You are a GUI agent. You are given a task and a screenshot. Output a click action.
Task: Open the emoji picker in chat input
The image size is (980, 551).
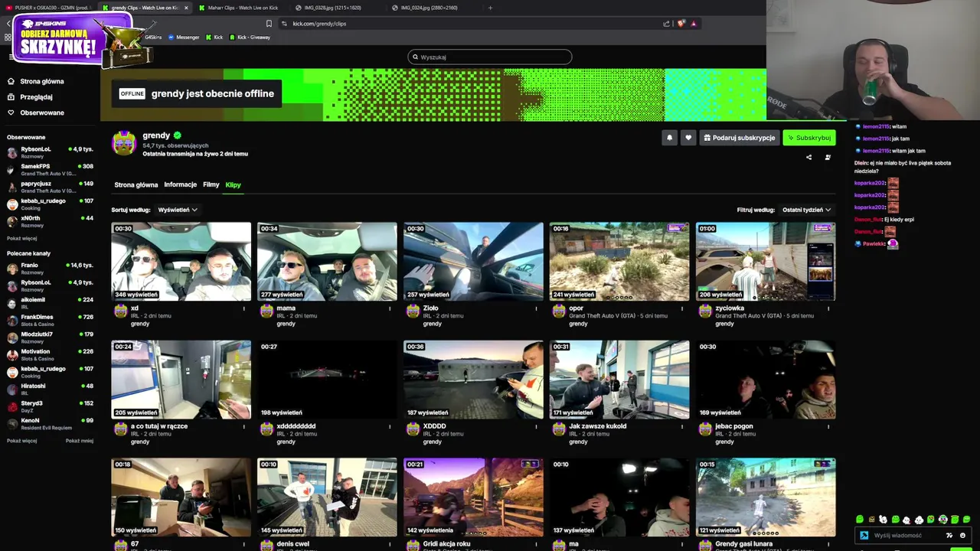coord(962,536)
